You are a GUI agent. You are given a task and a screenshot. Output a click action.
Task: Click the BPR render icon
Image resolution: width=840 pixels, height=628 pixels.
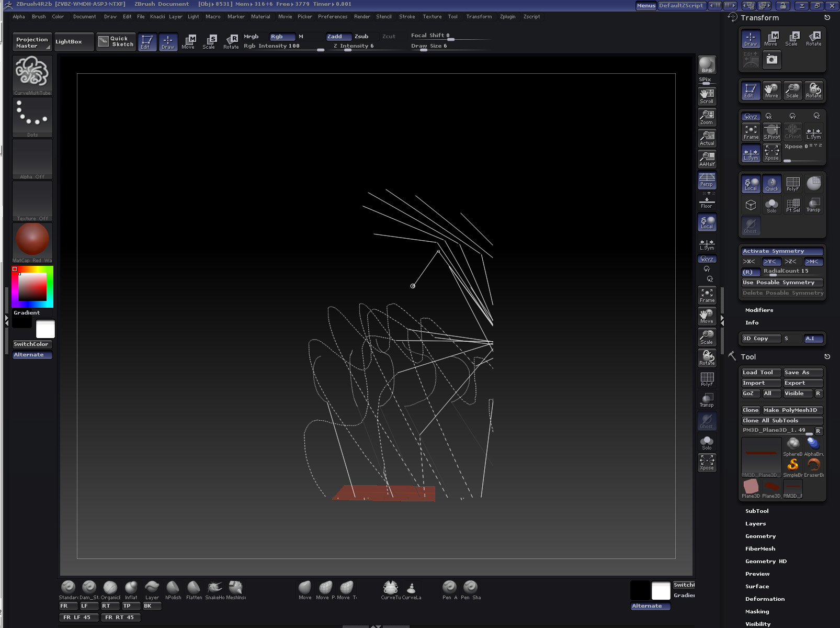[x=707, y=65]
